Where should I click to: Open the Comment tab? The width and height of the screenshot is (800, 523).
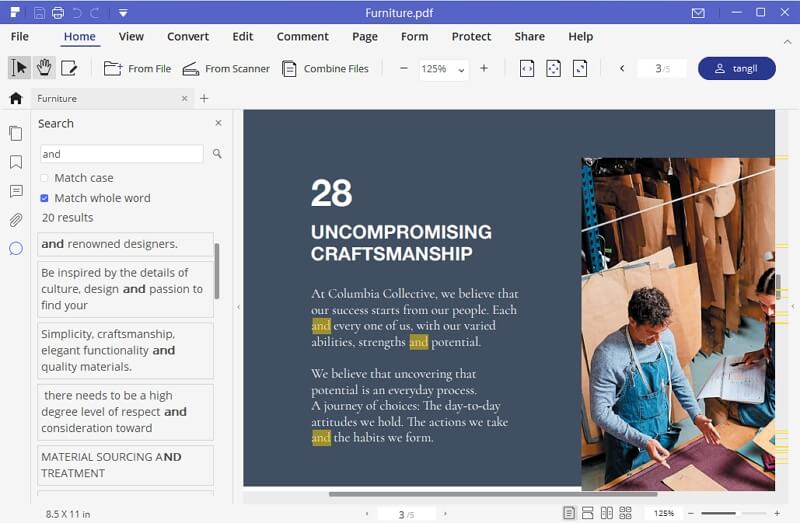303,37
